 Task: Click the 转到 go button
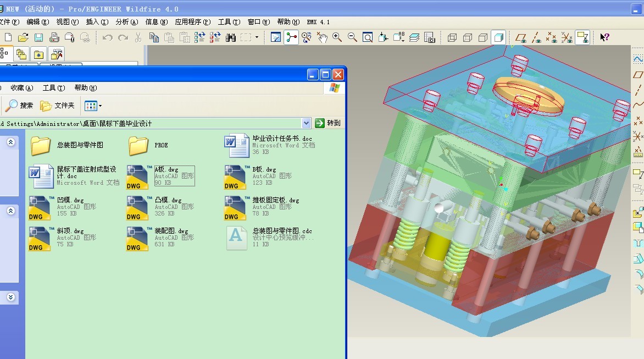point(327,123)
